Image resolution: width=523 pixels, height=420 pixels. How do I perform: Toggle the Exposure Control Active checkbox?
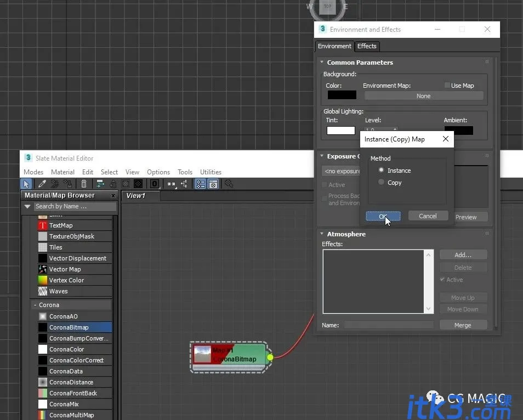[x=324, y=184]
